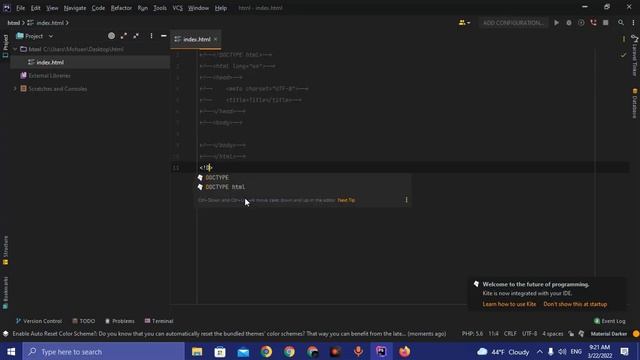Click the red phone listen-for-debug icon
This screenshot has width=640, height=360.
coord(593,23)
